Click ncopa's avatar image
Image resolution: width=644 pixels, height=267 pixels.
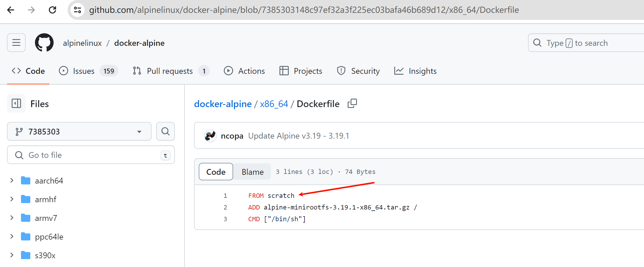point(210,136)
